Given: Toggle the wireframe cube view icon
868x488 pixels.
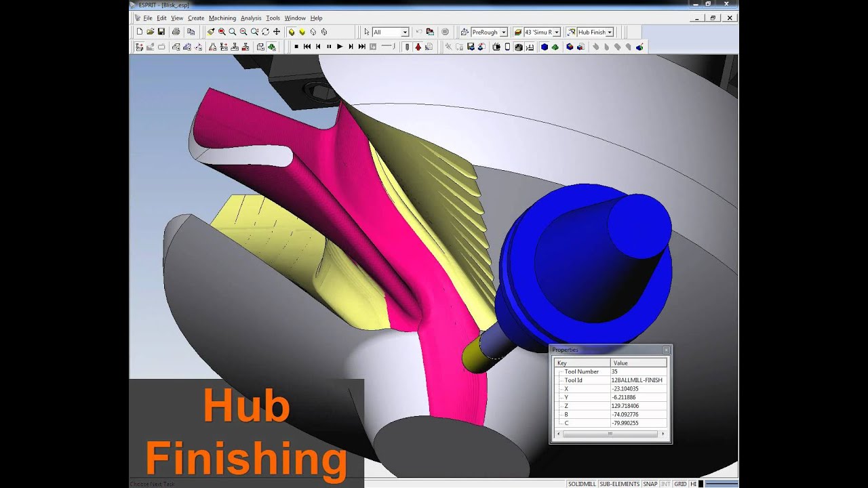Looking at the screenshot, I should (313, 32).
